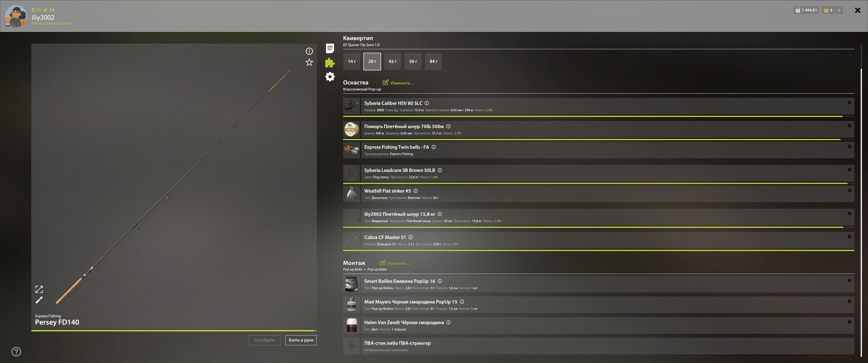Open the gear settings icon
This screenshot has width=868, height=363.
click(x=330, y=77)
